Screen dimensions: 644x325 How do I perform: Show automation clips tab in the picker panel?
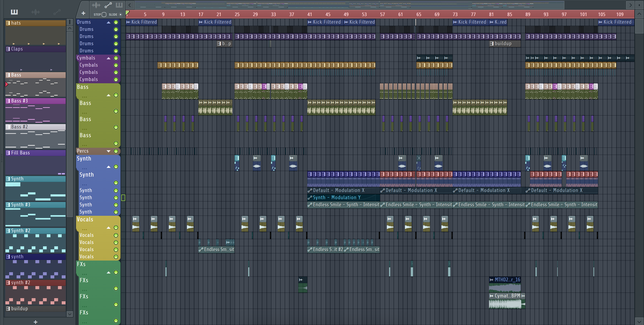point(57,12)
